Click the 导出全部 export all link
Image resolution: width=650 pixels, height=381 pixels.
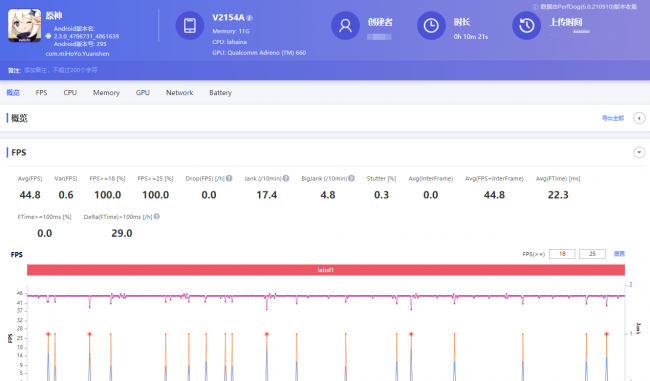point(613,118)
